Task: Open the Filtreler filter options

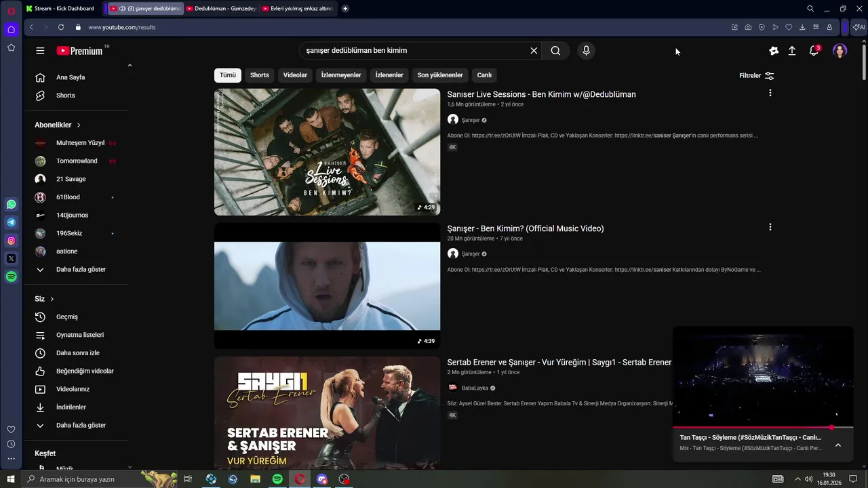Action: [x=757, y=75]
